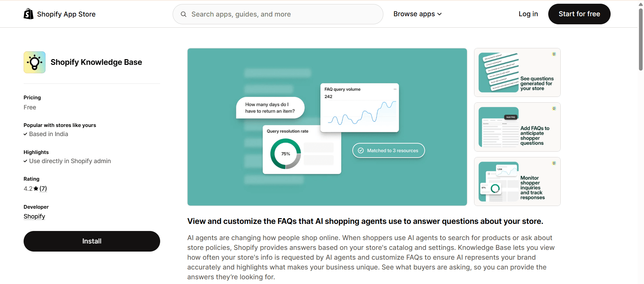Click Shopify App Store in the top bar
Screen dimensions: 644x284
(66, 14)
